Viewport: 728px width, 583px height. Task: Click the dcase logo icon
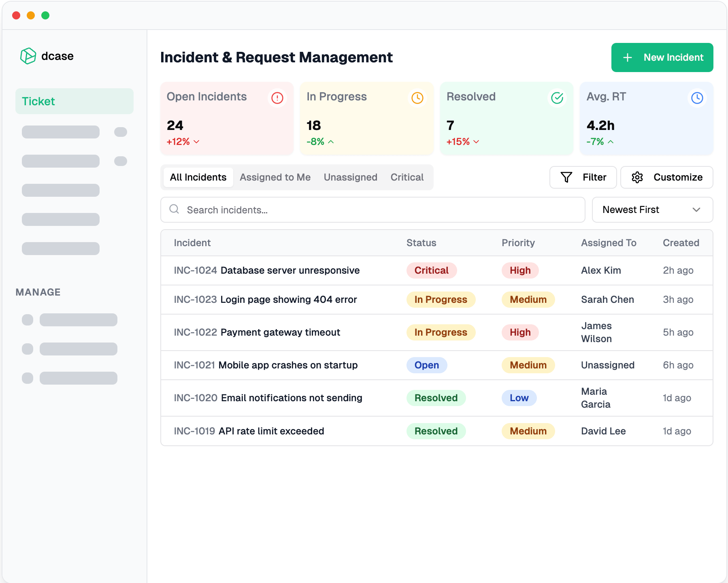tap(28, 56)
